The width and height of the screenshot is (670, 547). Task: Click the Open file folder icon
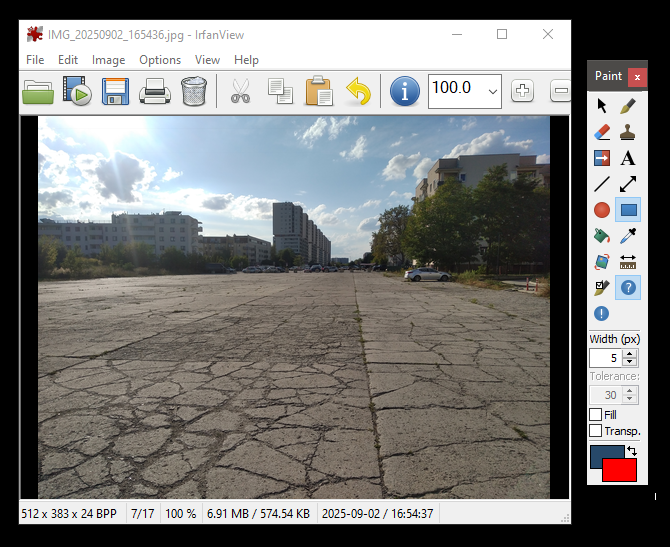point(38,91)
